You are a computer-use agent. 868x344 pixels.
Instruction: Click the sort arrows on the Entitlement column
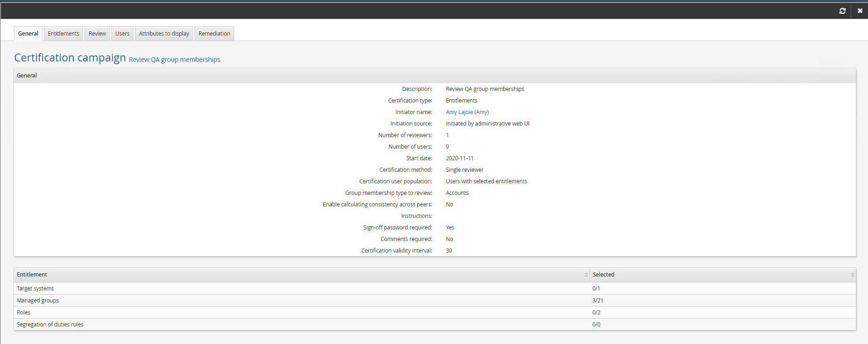tap(586, 275)
